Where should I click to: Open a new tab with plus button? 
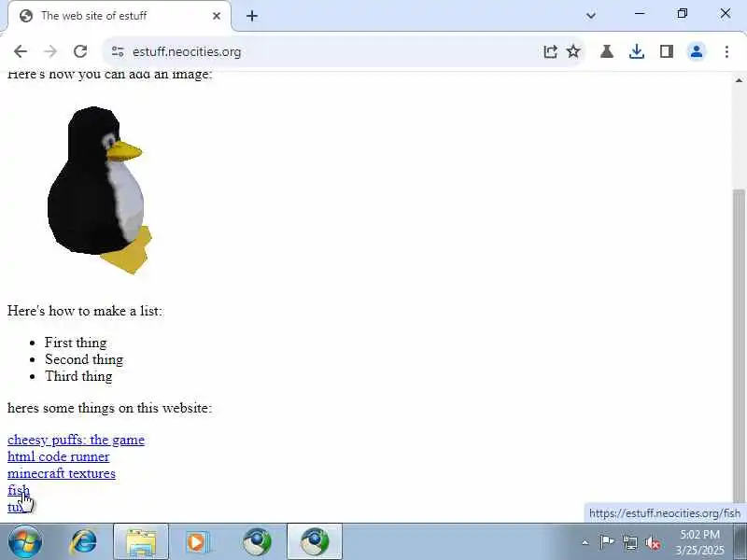(252, 16)
